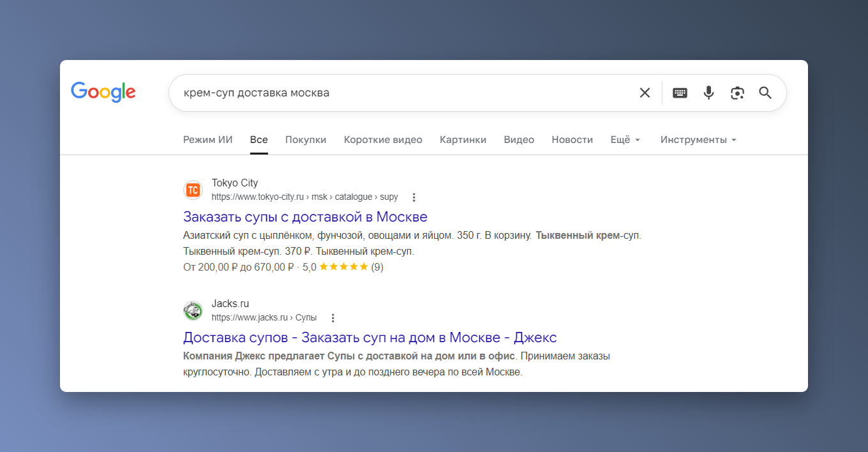This screenshot has width=868, height=452.
Task: Open more options for the Jacks.ru result
Action: pos(333,318)
